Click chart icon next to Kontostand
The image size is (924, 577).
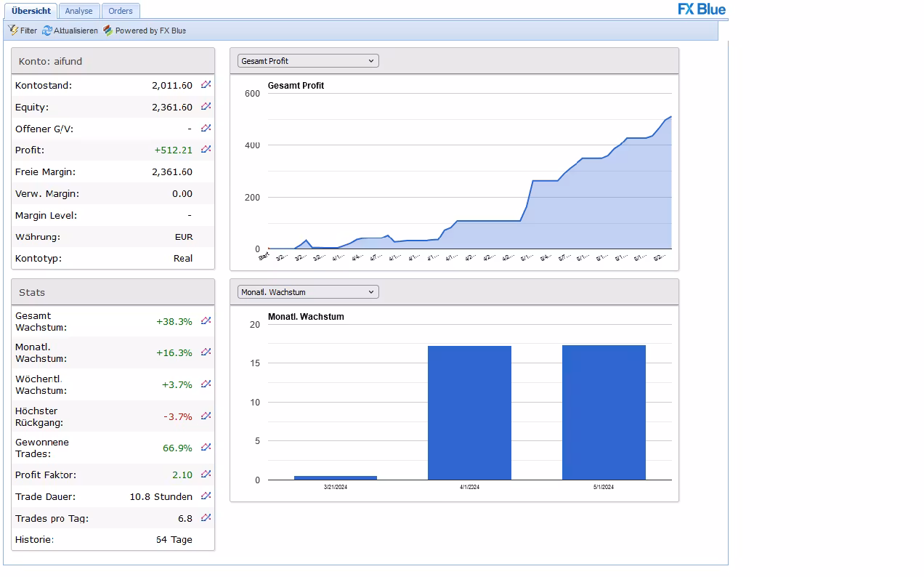[x=206, y=85]
